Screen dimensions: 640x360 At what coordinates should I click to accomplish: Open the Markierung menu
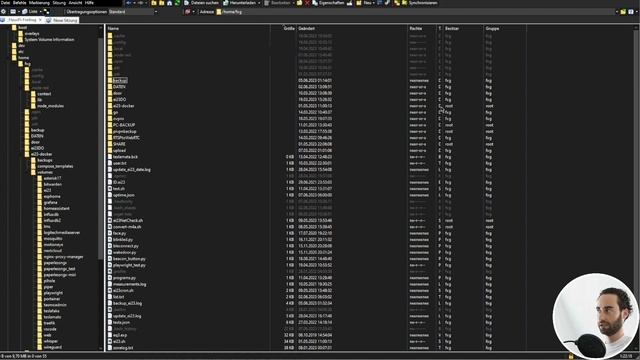(39, 2)
